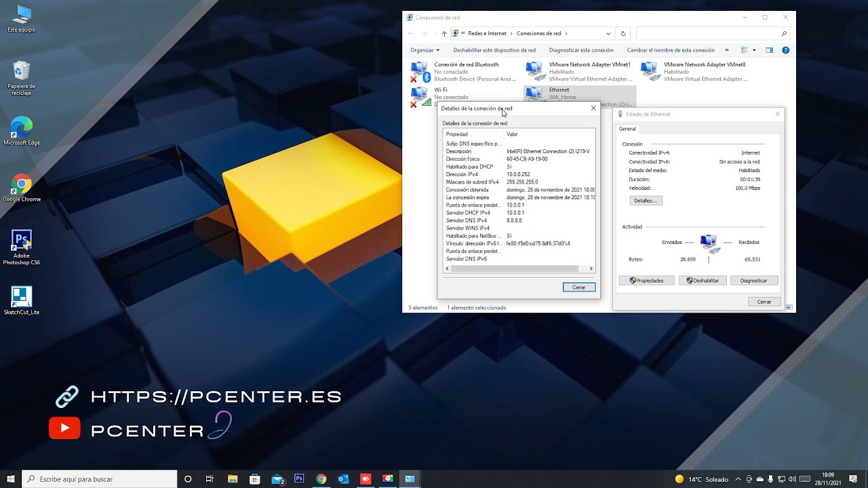Click the Propiedades button

coord(646,281)
